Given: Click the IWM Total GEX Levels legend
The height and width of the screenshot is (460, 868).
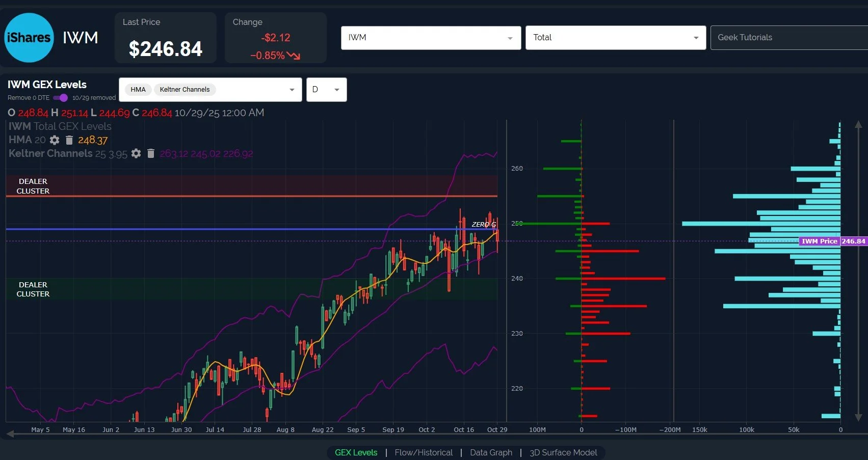Looking at the screenshot, I should pyautogui.click(x=60, y=126).
